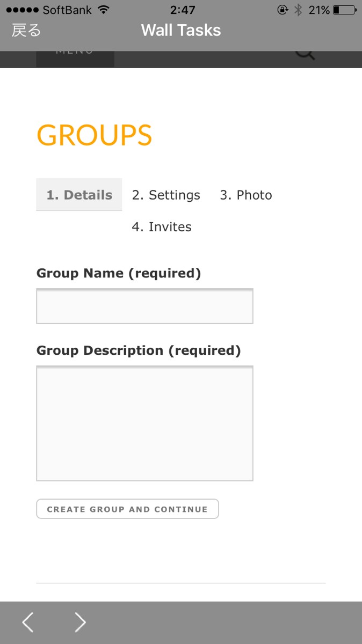Viewport: 362px width, 644px height.
Task: Go forward with the right arrow
Action: point(80,622)
